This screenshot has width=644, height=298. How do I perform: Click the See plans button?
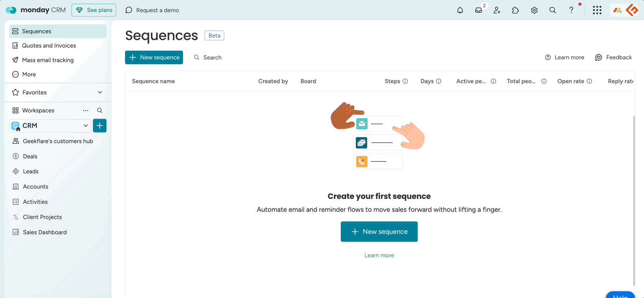94,10
